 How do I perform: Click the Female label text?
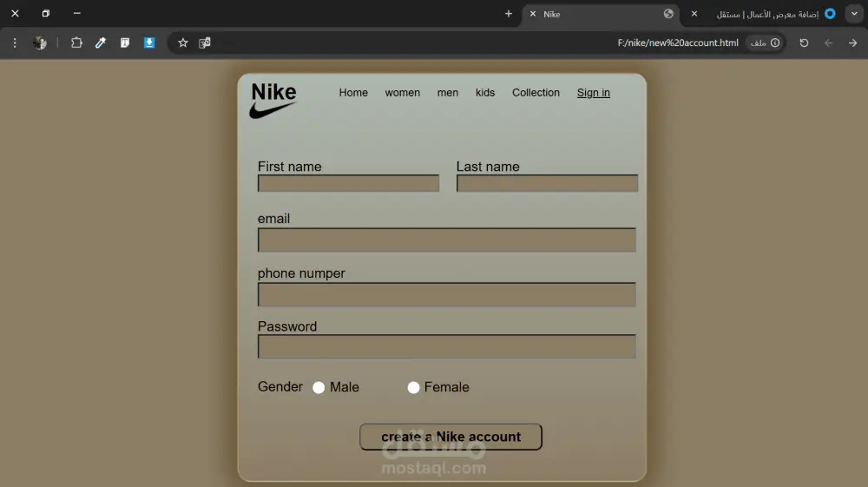[x=447, y=387]
